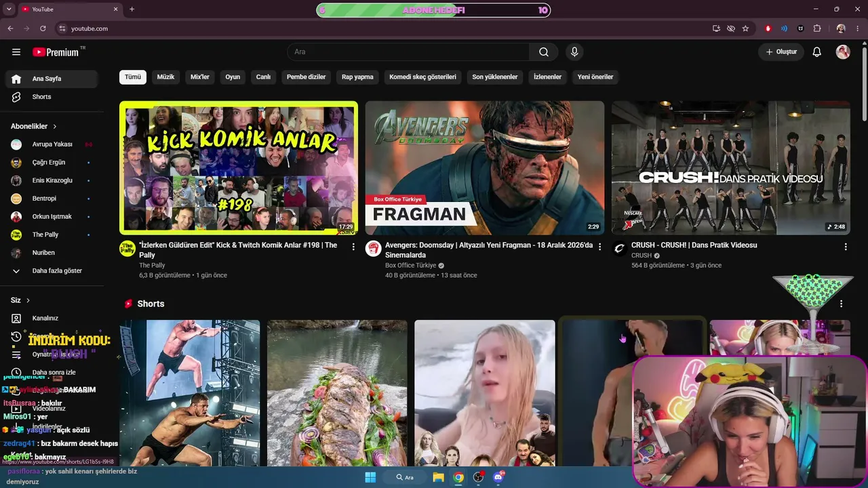Expand the Abonelikler section

(34, 126)
